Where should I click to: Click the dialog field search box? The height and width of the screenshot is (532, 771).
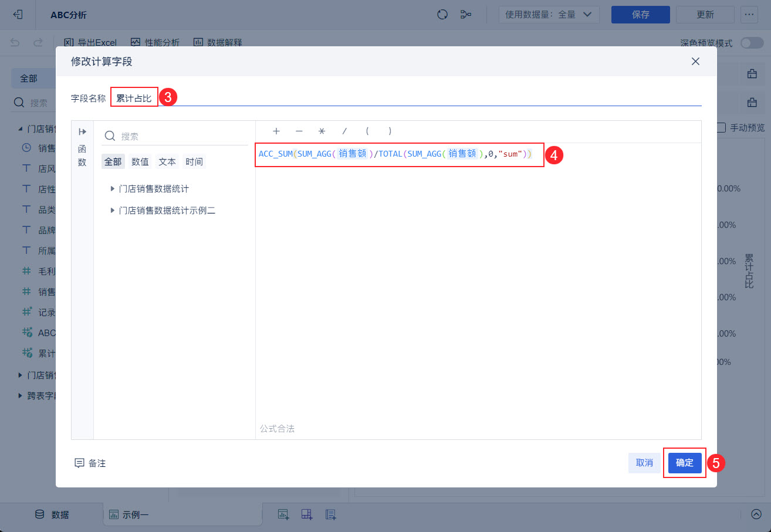(x=175, y=136)
